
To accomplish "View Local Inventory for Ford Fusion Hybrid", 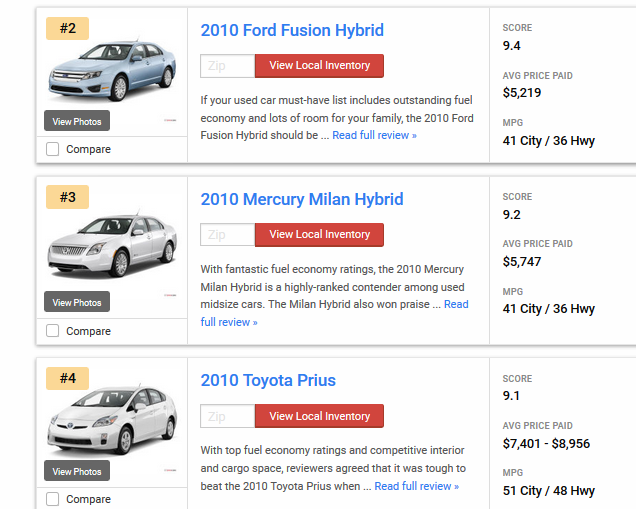I will pyautogui.click(x=320, y=66).
